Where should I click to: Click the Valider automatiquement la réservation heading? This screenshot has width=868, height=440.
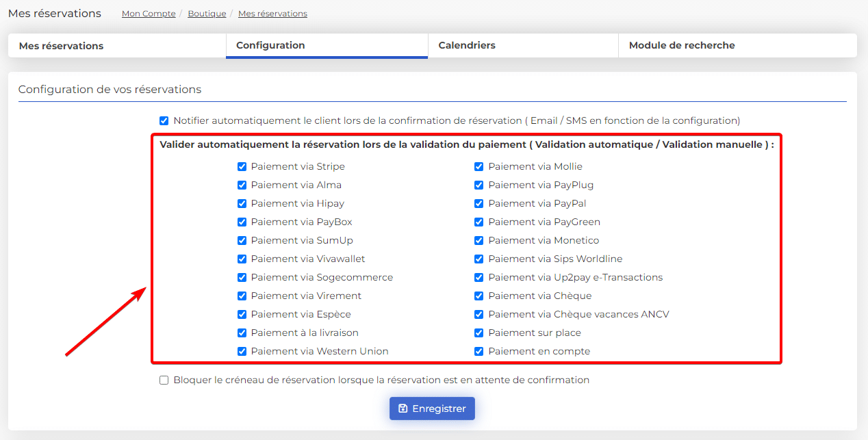click(467, 144)
